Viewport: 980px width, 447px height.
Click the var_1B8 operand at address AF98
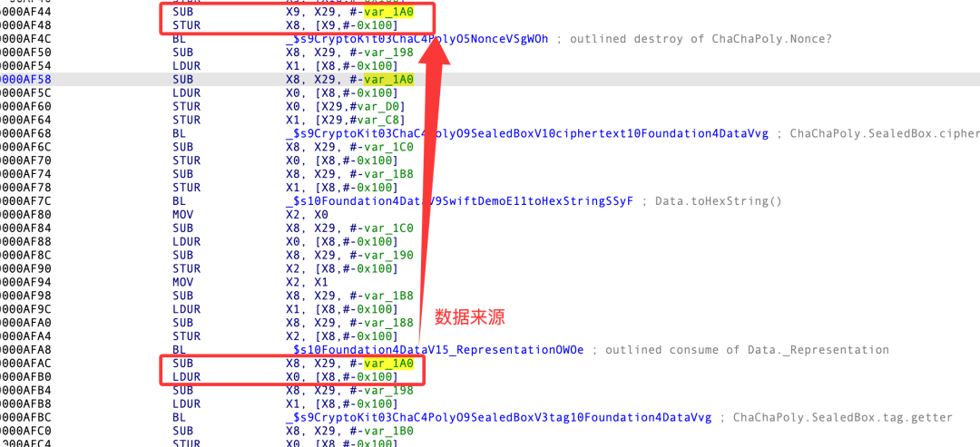[388, 296]
